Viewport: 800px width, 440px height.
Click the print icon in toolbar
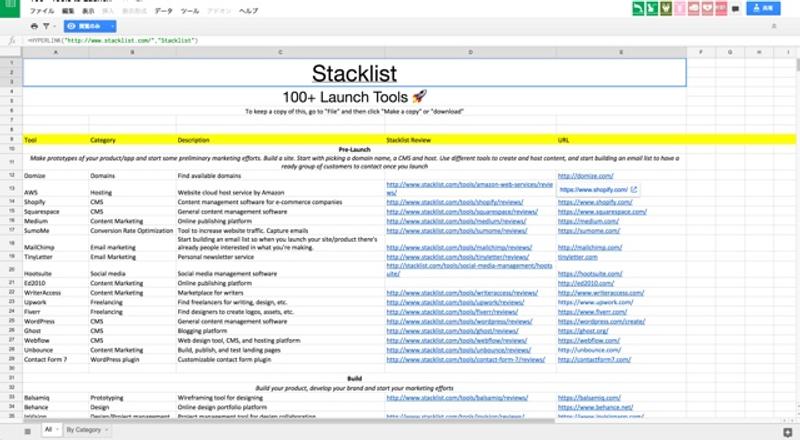tap(33, 26)
